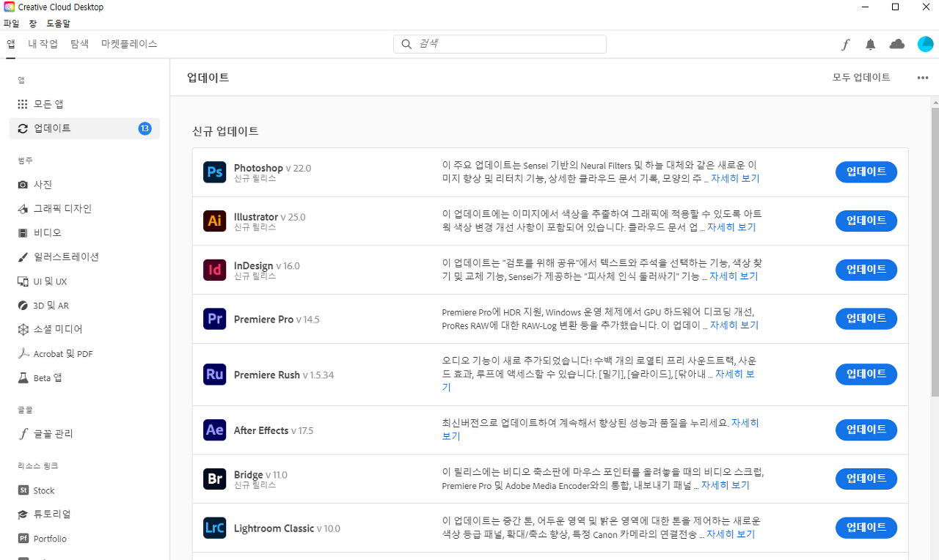Open the 파일 menu
Viewport: 939px width, 560px height.
pos(11,23)
